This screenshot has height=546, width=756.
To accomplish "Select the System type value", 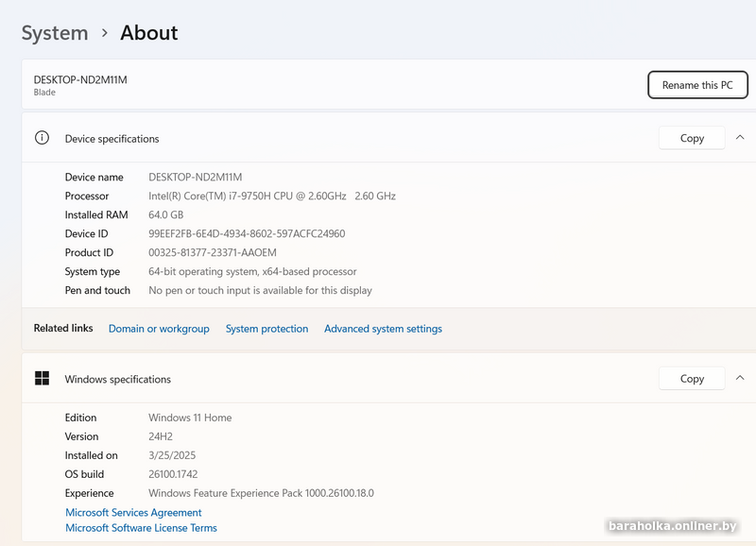I will pos(252,271).
